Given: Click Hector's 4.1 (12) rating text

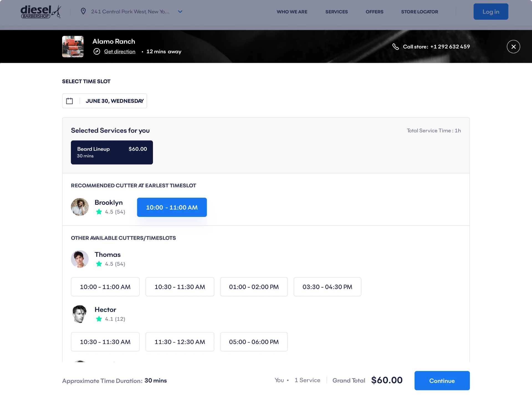Looking at the screenshot, I should click(x=115, y=319).
